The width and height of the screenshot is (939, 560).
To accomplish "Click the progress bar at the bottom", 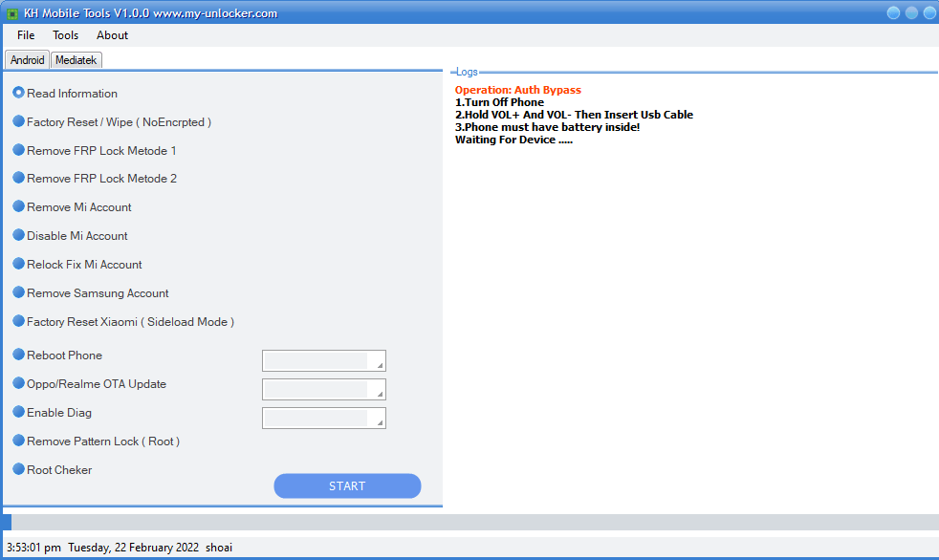I will 470,522.
